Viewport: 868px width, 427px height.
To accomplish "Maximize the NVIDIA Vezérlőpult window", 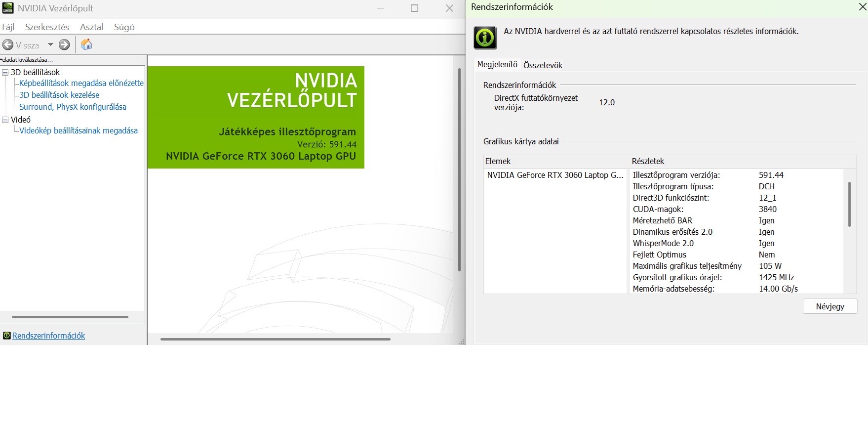I will 414,8.
